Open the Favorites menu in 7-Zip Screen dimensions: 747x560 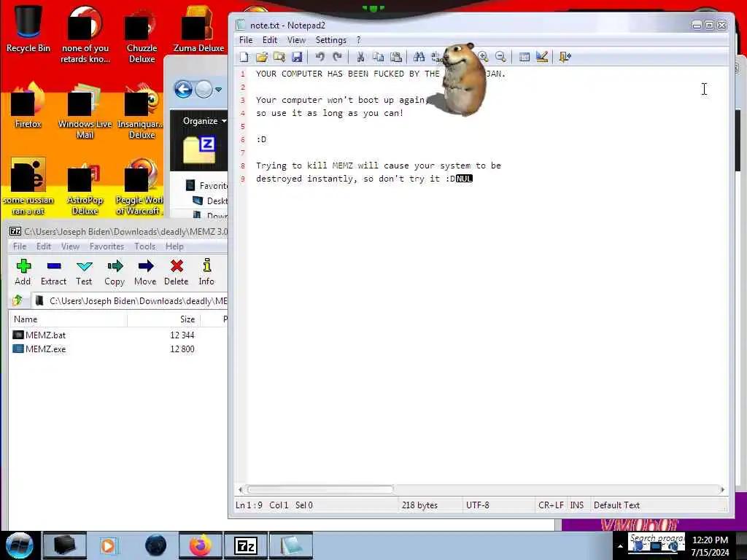point(107,246)
